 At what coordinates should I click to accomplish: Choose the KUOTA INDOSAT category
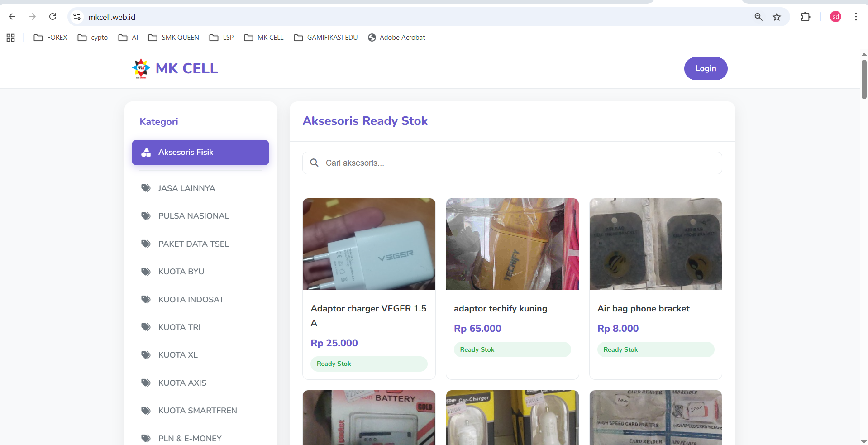pos(191,300)
